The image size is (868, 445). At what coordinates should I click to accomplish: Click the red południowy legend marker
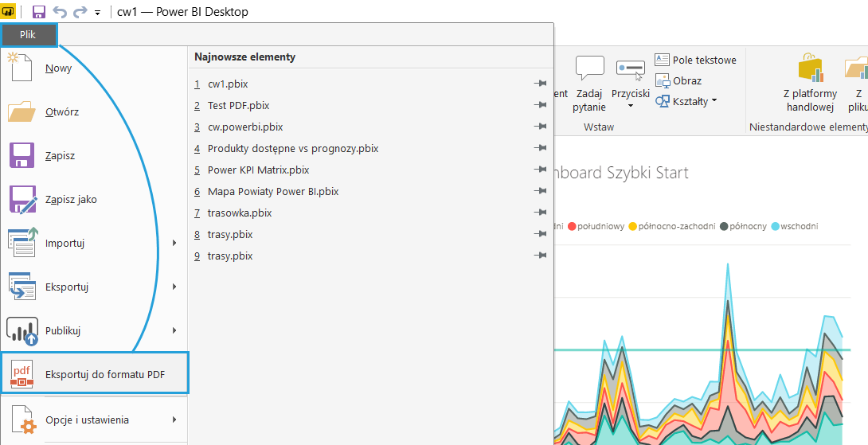[572, 227]
